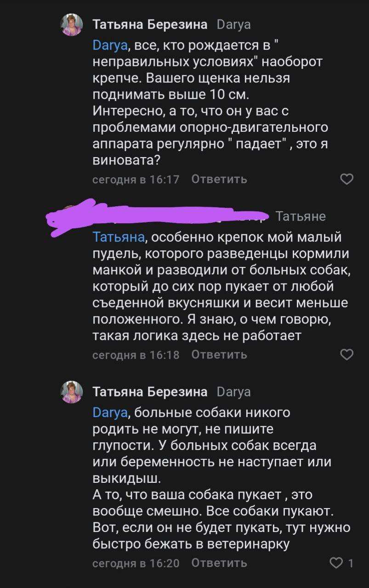Open Татьяна Березина's name on the last comment

click(x=150, y=391)
